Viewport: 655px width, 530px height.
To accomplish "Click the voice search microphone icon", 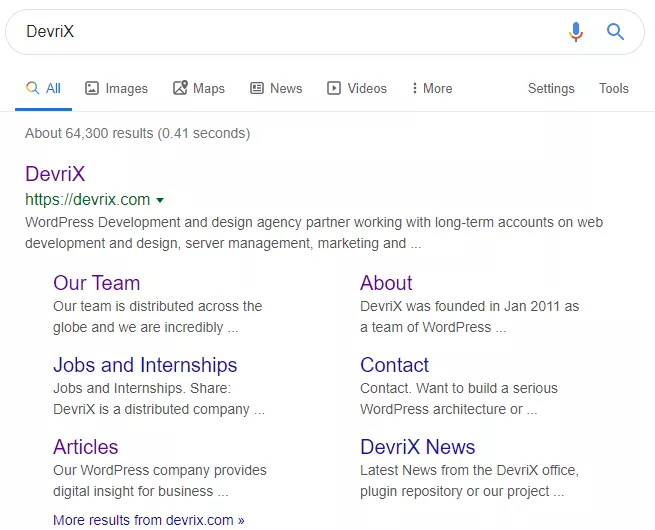I will (x=576, y=32).
